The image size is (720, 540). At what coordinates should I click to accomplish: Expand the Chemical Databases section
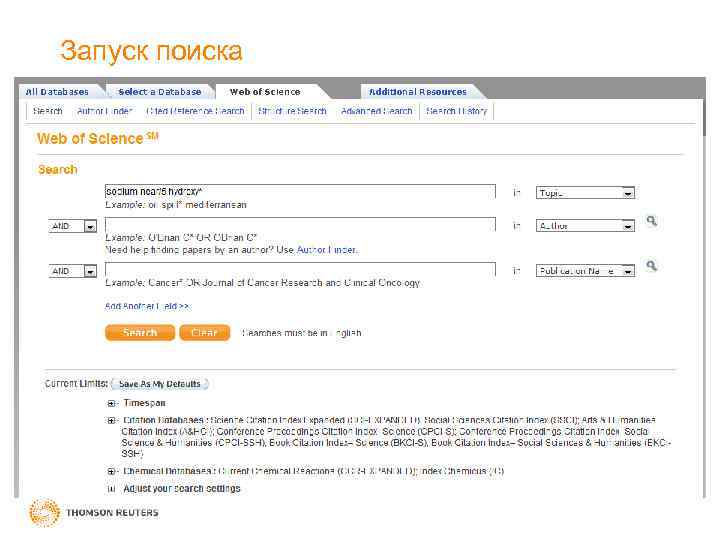tap(111, 472)
